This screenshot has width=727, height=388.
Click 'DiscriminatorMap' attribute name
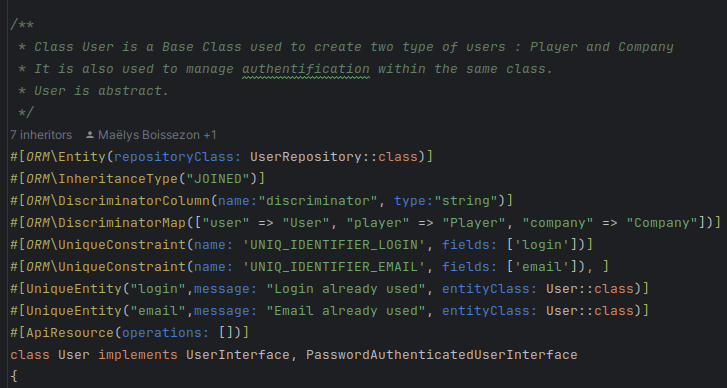pos(122,223)
